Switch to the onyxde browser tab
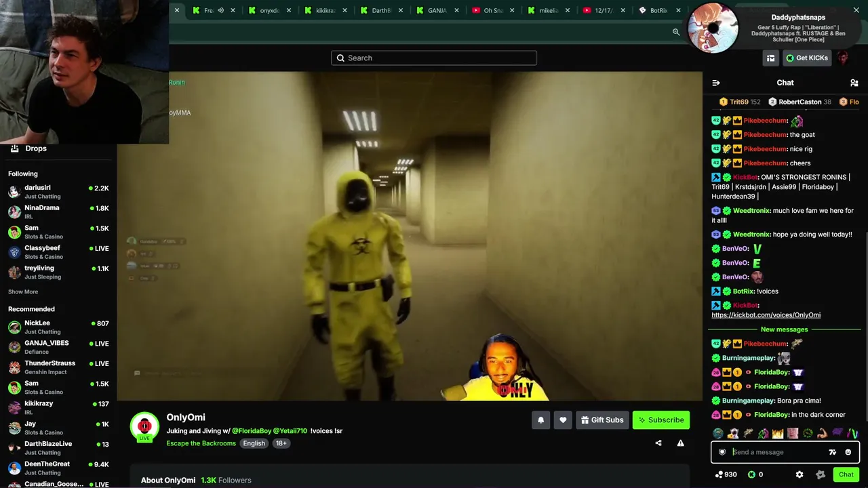 tap(269, 10)
